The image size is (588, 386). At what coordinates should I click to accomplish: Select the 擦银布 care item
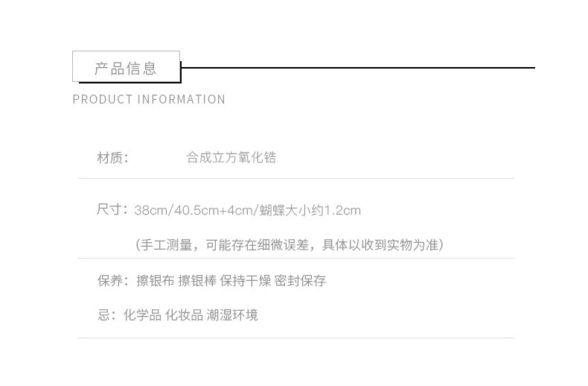click(155, 281)
